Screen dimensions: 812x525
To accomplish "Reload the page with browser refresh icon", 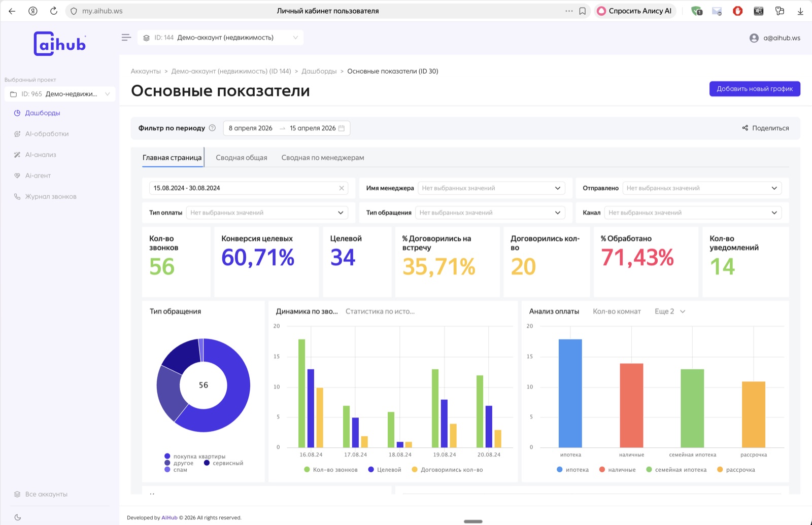I will (x=54, y=11).
